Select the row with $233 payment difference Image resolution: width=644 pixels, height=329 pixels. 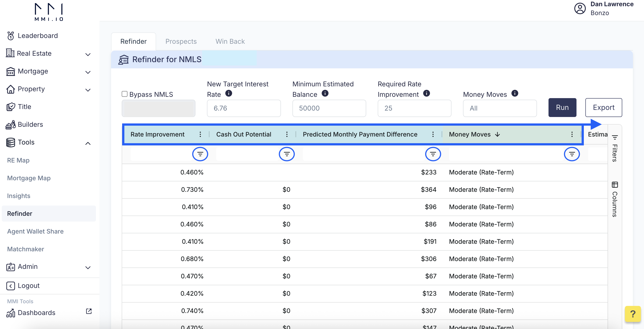[364, 172]
